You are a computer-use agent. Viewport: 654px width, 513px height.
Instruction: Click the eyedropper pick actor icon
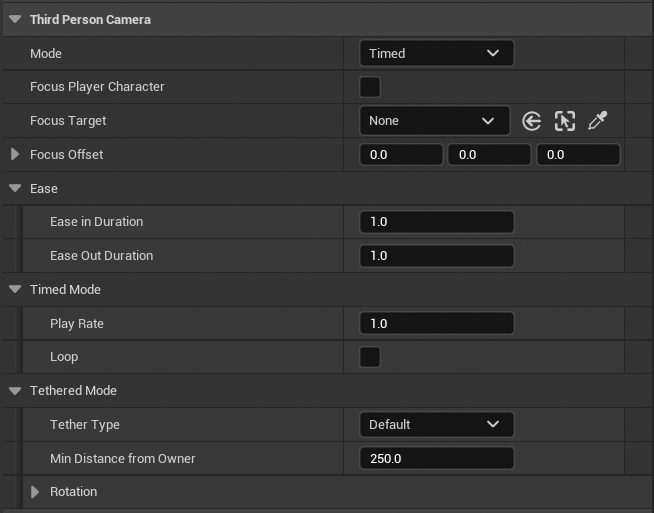click(597, 121)
